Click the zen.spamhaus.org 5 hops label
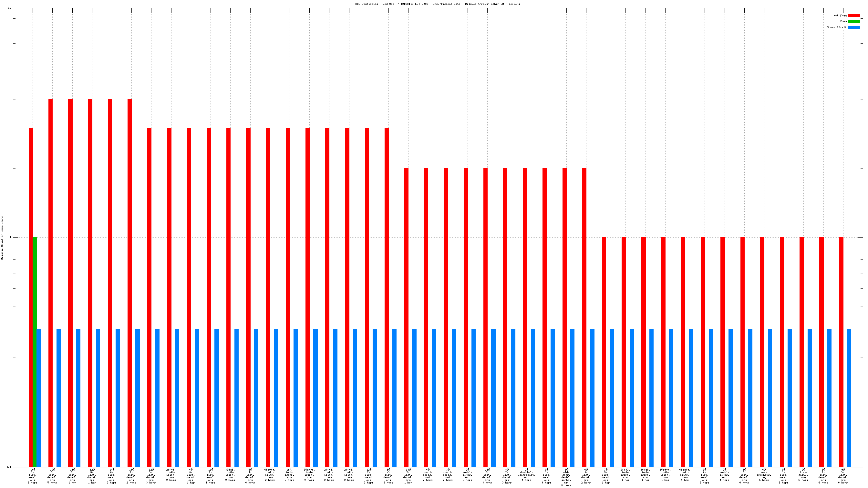Viewport: 868px width, 488px height. 764,475
